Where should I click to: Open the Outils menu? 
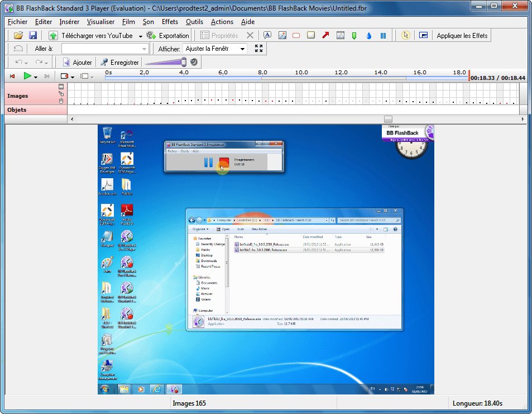point(194,22)
